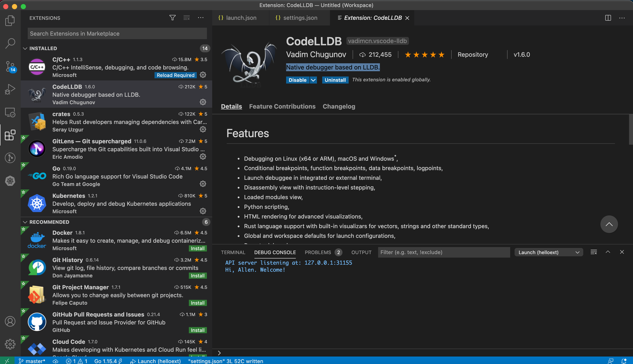The image size is (633, 364).
Task: Open the Search view icon
Action: [10, 43]
